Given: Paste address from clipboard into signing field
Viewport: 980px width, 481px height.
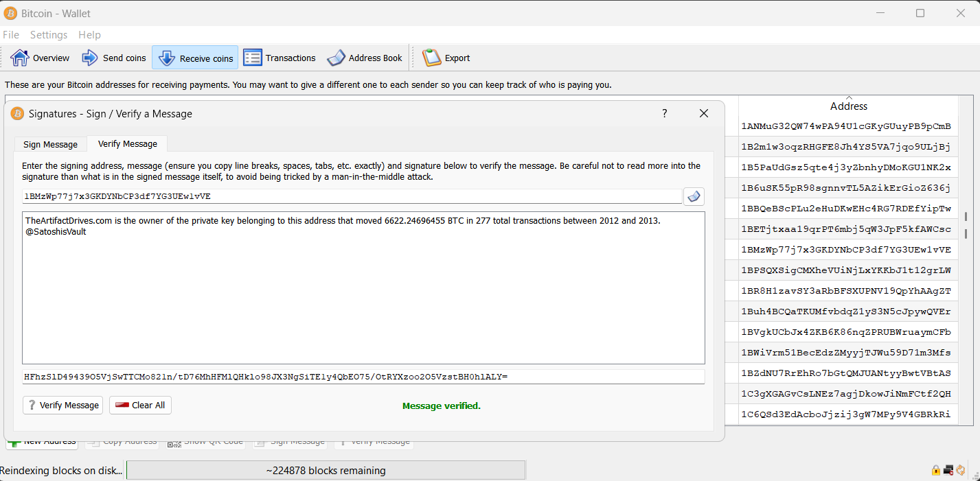Looking at the screenshot, I should tap(693, 196).
